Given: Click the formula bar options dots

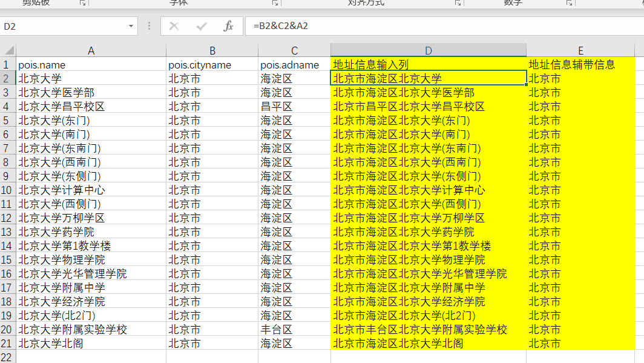Looking at the screenshot, I should point(149,26).
